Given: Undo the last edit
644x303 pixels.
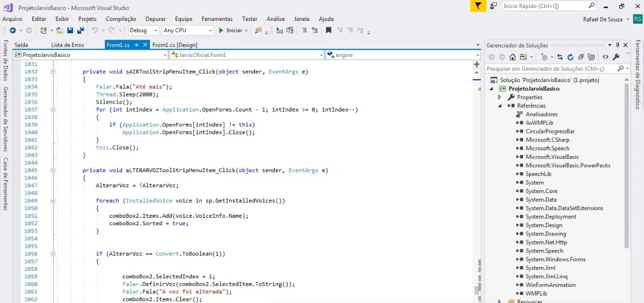Looking at the screenshot, I should coord(95,31).
